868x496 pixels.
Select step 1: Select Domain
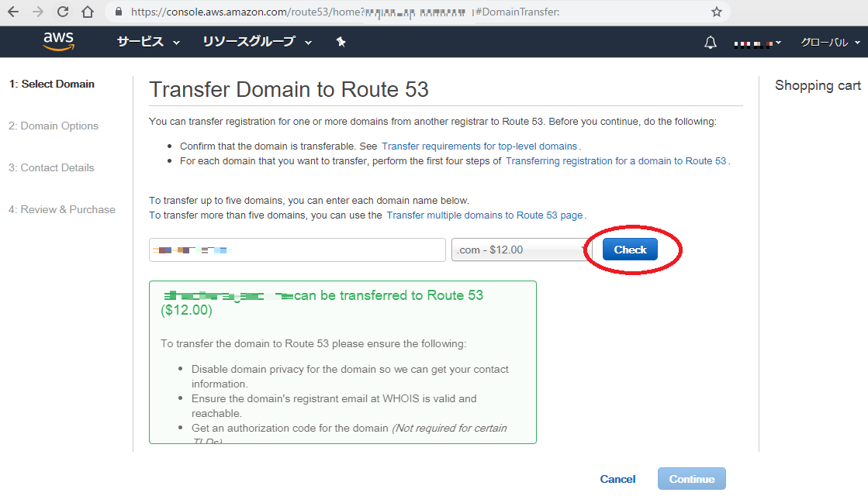(51, 84)
